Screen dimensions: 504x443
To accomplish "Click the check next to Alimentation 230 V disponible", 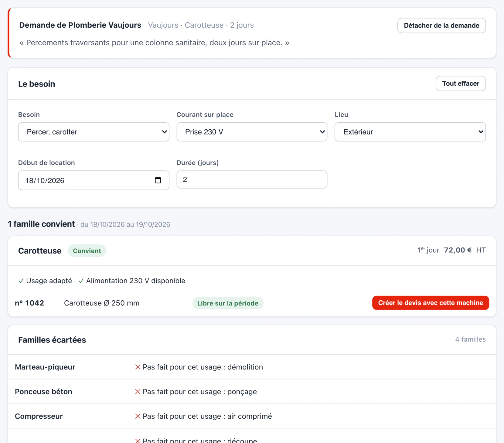I will point(81,281).
